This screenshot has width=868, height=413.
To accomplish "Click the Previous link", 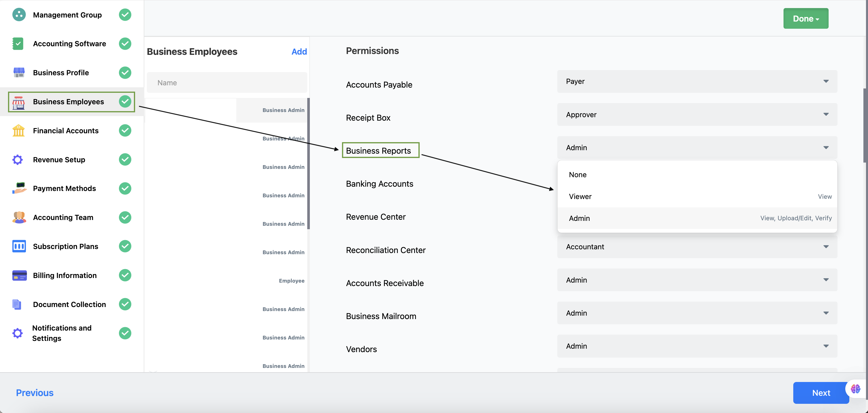I will 35,393.
